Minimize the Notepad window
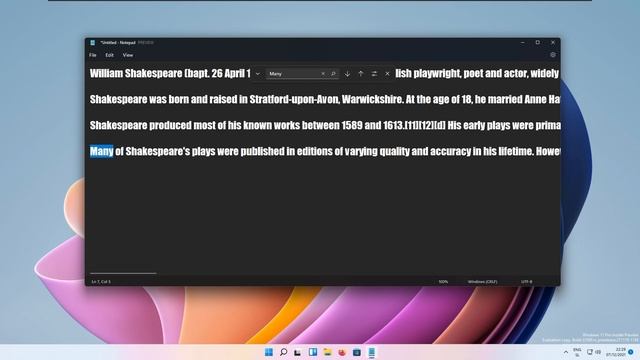640x360 pixels. pos(523,42)
